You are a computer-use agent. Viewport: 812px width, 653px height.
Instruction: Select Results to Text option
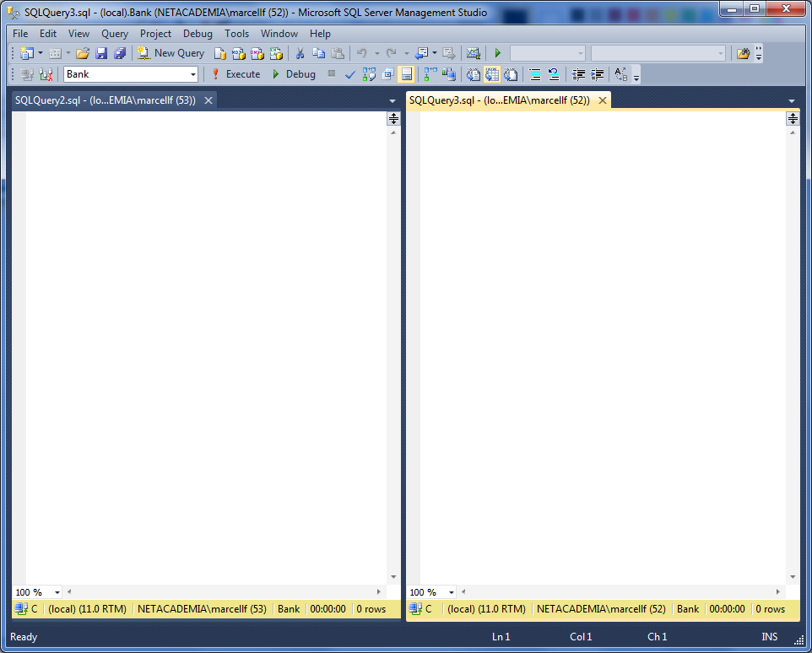tap(474, 74)
